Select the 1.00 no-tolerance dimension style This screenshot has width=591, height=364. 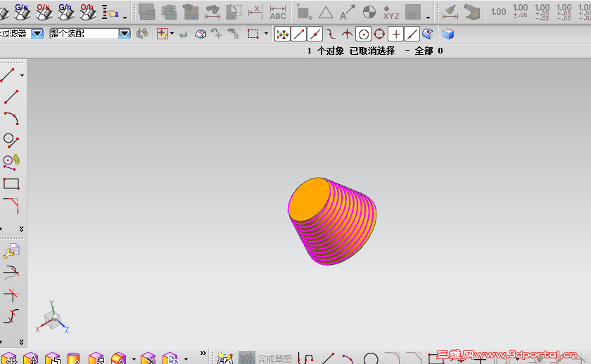click(498, 12)
